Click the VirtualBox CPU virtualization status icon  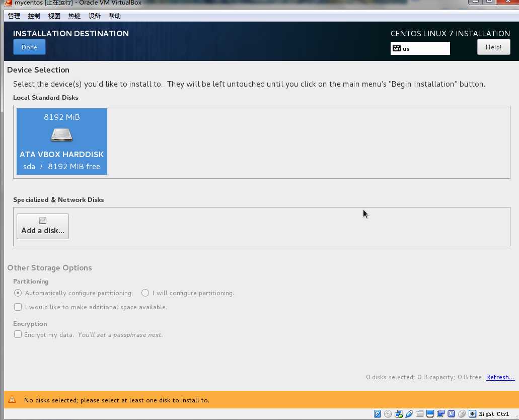click(452, 414)
